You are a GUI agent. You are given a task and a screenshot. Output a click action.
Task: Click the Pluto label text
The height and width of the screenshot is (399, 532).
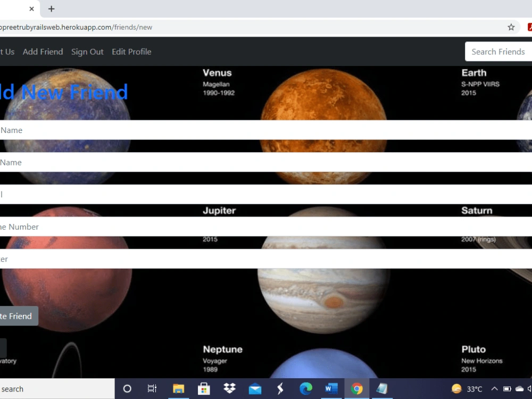coord(473,350)
